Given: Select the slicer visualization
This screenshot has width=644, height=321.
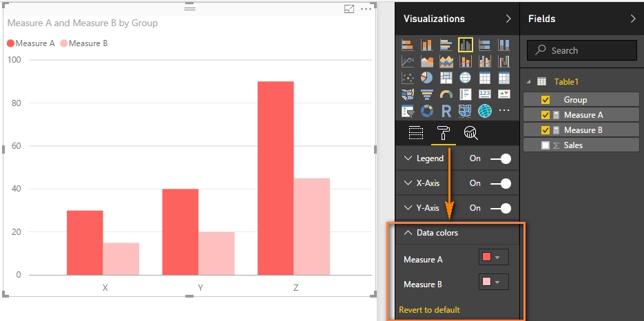Looking at the screenshot, I should [408, 111].
